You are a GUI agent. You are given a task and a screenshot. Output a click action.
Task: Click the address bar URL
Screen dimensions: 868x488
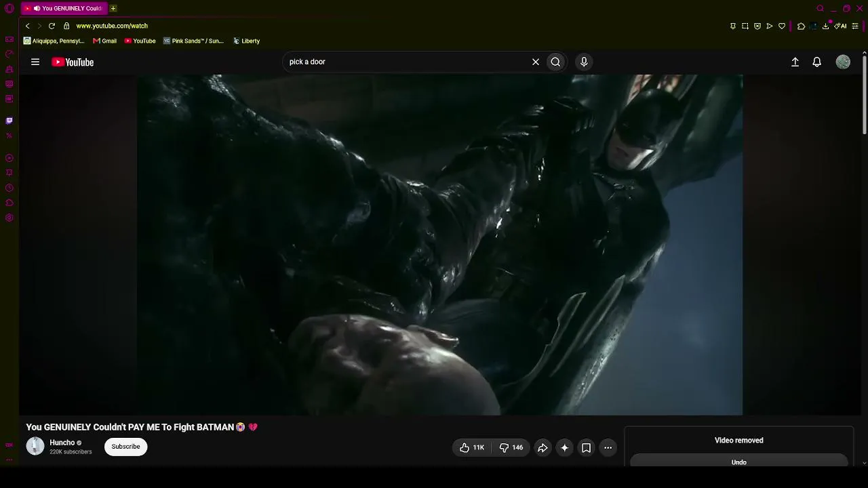pos(112,26)
